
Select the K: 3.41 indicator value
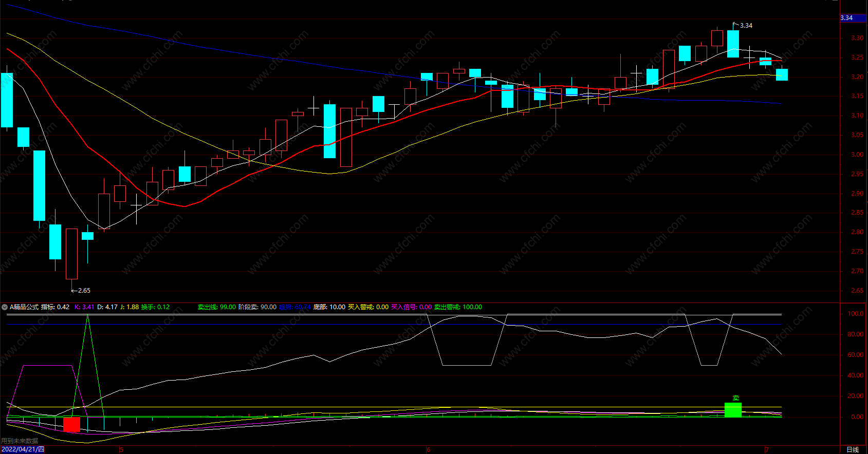pyautogui.click(x=85, y=307)
